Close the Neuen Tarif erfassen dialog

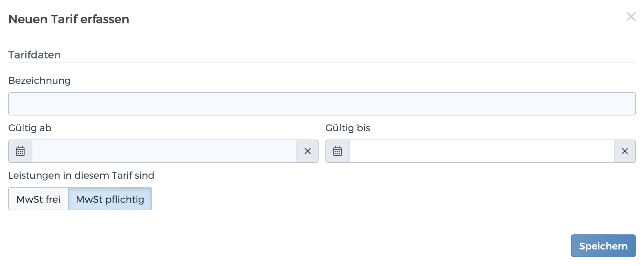(x=631, y=16)
